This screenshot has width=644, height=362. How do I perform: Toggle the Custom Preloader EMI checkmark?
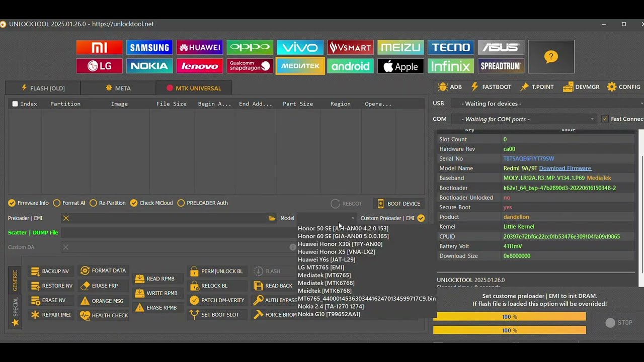click(421, 218)
